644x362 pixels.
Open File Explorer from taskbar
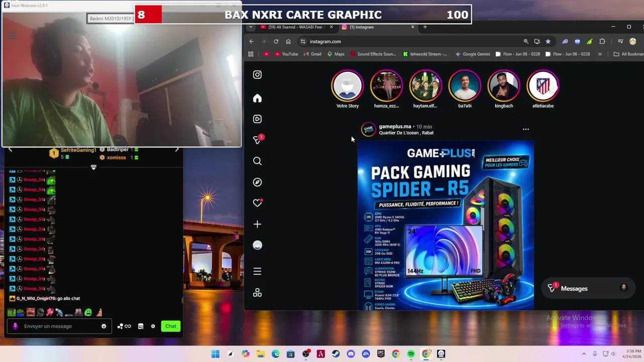(x=261, y=354)
